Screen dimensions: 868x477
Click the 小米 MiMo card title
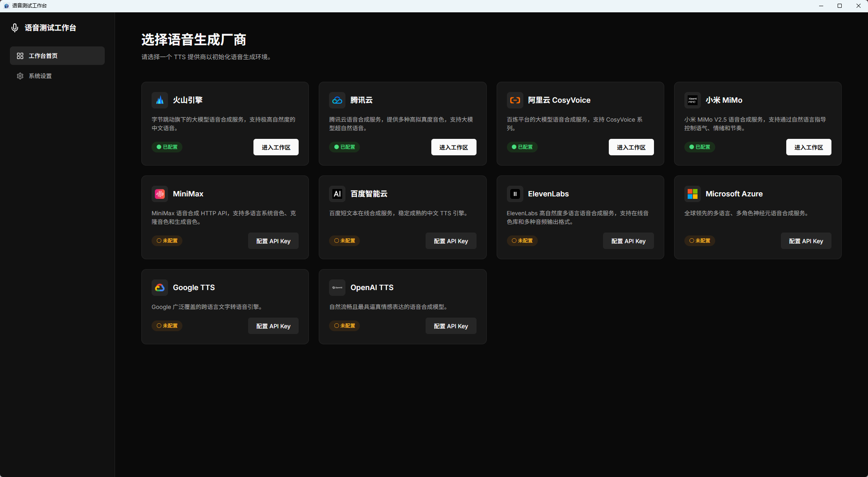724,100
